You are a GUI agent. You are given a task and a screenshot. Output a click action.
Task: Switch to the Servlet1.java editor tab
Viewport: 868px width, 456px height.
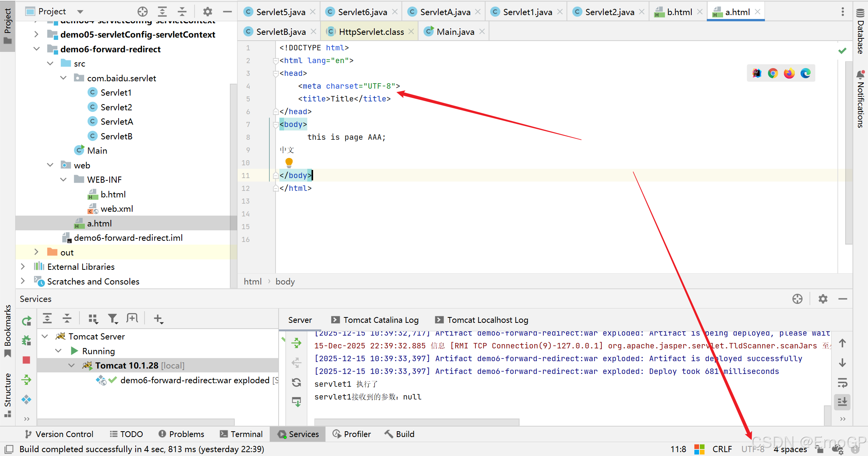[527, 12]
